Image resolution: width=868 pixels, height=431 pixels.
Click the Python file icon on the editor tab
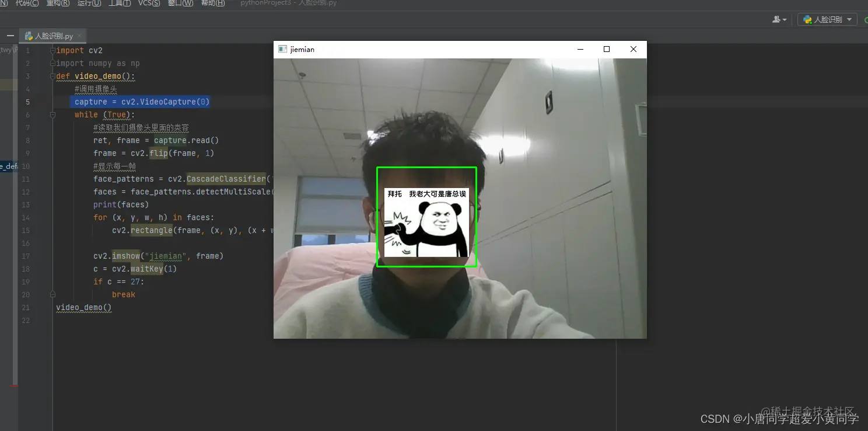tap(29, 35)
